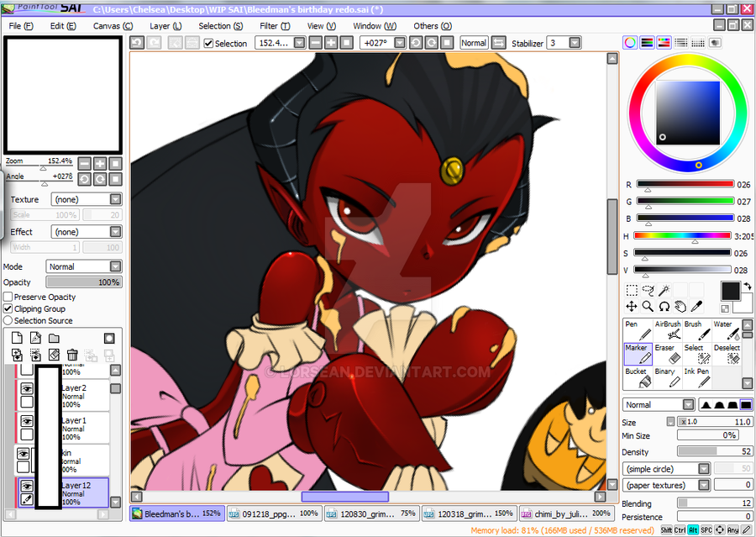
Task: Pick the Water brush tool
Action: (727, 330)
